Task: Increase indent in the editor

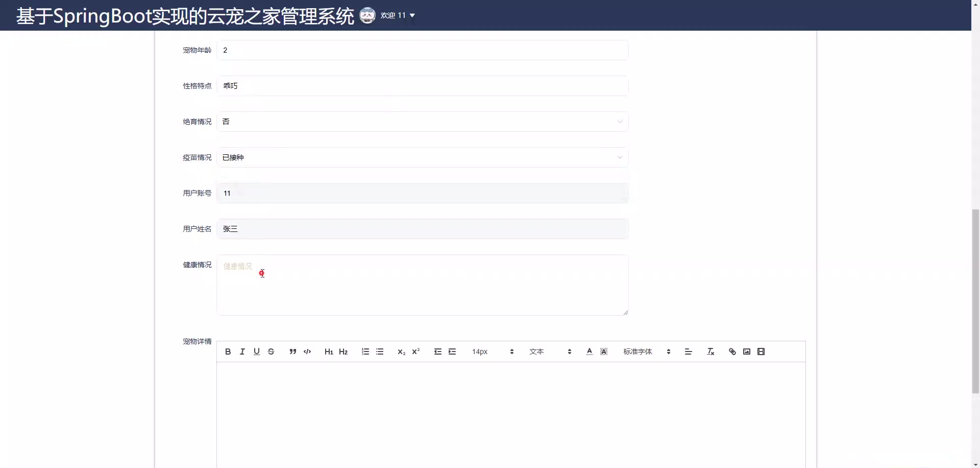Action: click(x=452, y=352)
